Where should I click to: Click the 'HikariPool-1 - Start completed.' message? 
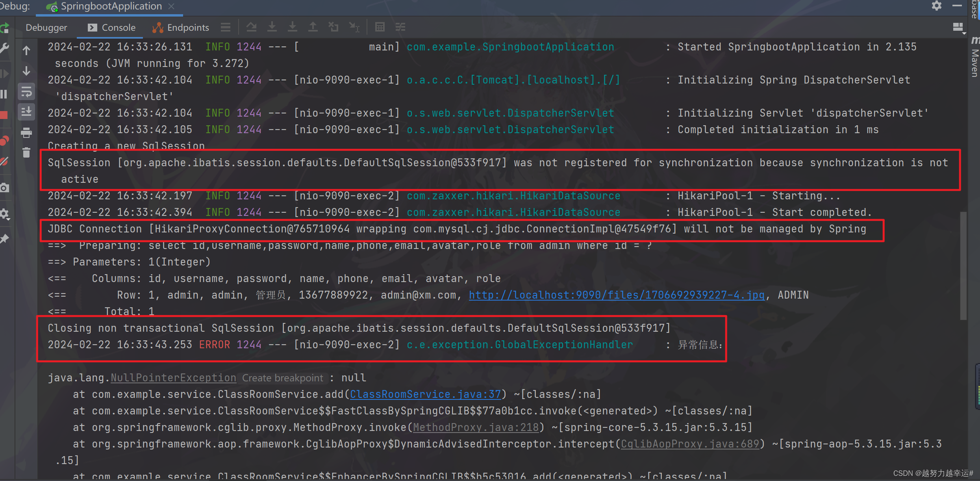pyautogui.click(x=775, y=212)
